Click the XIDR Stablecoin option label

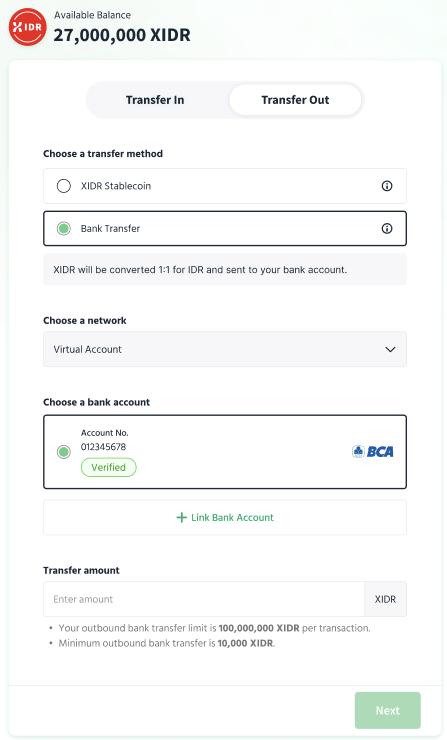116,186
